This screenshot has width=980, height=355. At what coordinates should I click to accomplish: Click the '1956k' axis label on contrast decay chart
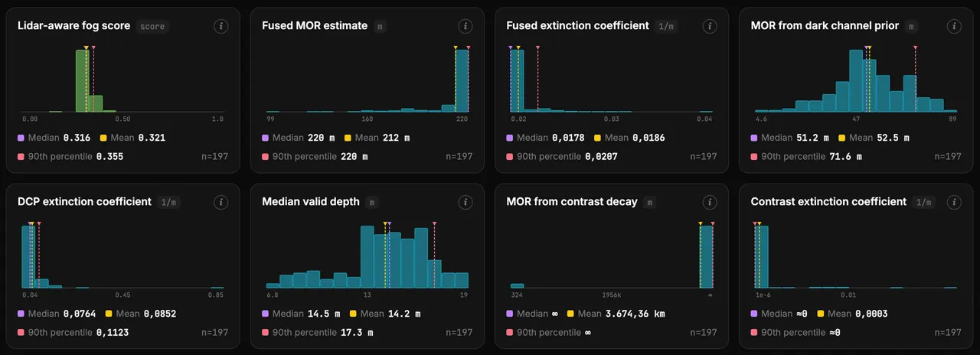tap(612, 295)
